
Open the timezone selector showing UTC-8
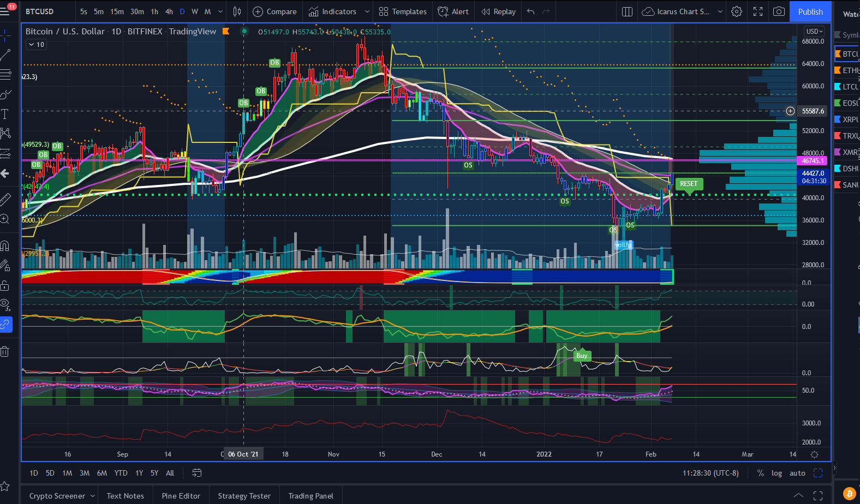click(710, 473)
